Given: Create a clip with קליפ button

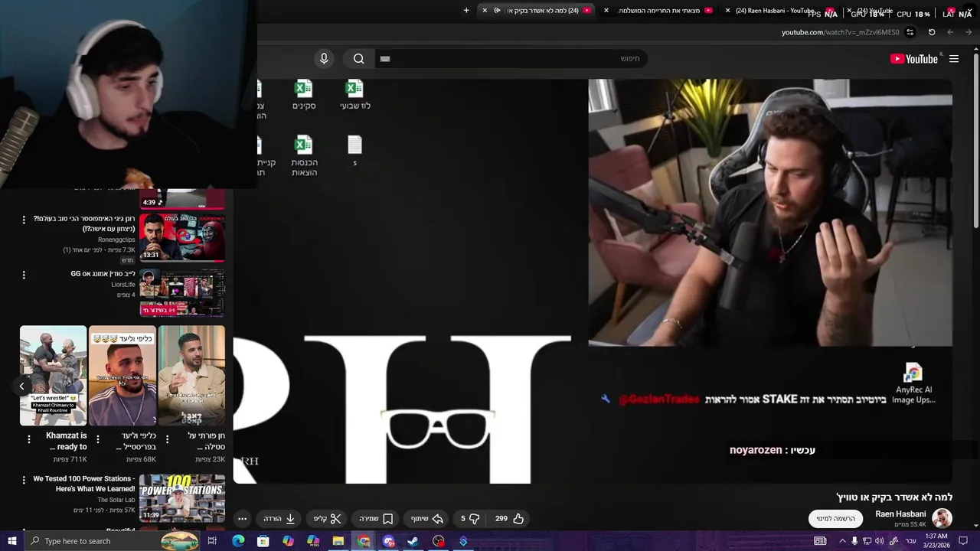Looking at the screenshot, I should coord(328,518).
